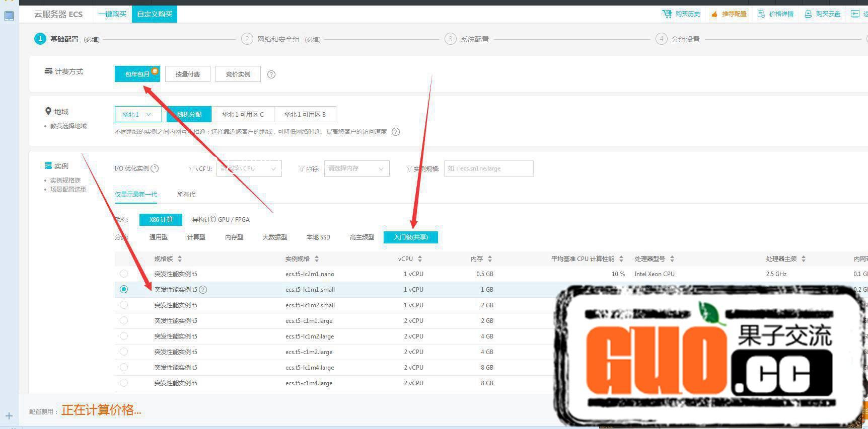The image size is (868, 429).
Task: Sort table by vCPU column arrows
Action: pyautogui.click(x=420, y=259)
